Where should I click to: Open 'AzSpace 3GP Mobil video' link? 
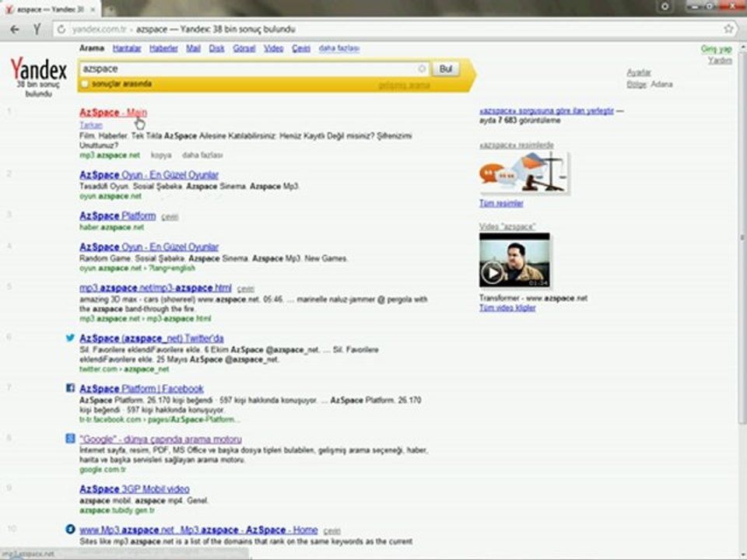tap(135, 489)
